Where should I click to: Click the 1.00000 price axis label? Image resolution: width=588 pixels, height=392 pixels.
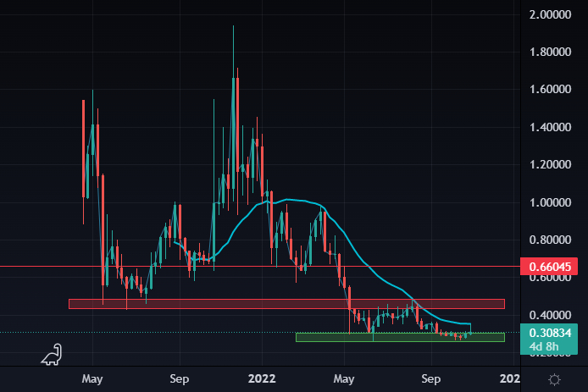pyautogui.click(x=550, y=202)
